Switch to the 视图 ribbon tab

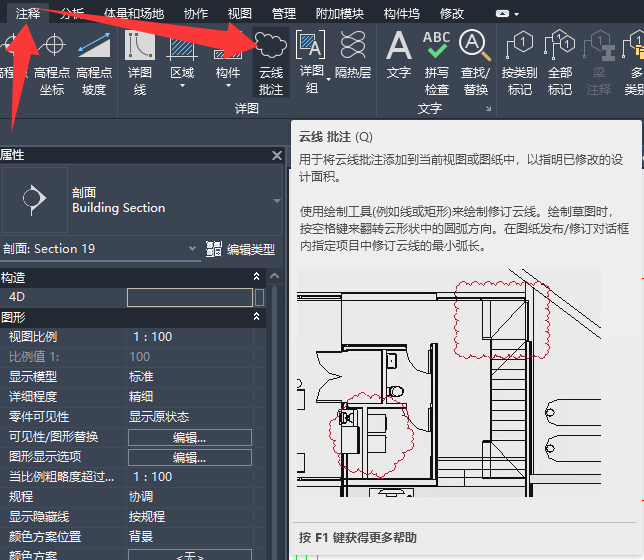pyautogui.click(x=240, y=14)
